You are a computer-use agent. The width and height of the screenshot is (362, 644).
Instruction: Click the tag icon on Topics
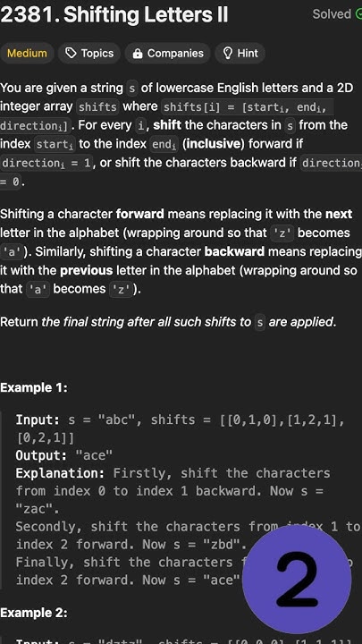click(x=71, y=53)
